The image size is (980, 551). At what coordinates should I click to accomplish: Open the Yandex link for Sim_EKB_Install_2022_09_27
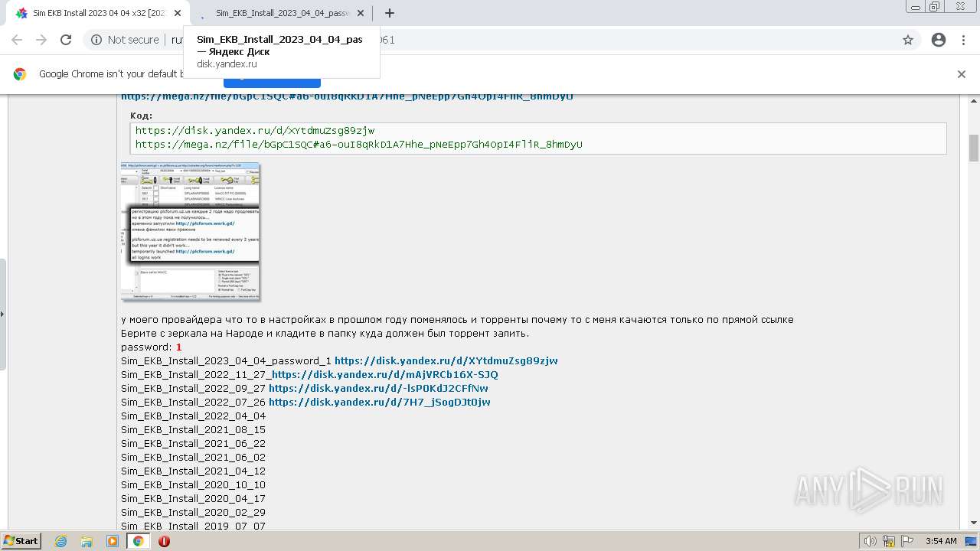378,389
